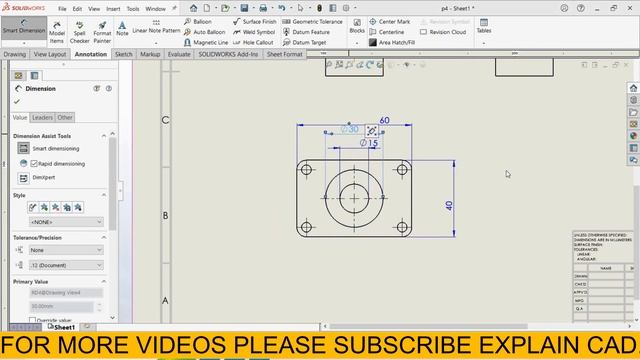Open the SOLIDWORKS Add-Ins tab

pyautogui.click(x=228, y=54)
